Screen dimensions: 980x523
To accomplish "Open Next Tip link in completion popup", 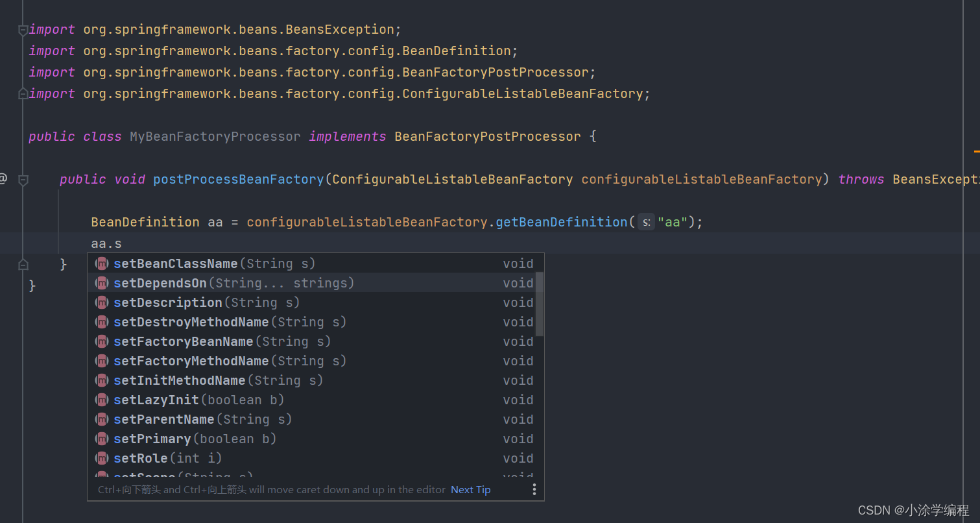I will click(470, 490).
